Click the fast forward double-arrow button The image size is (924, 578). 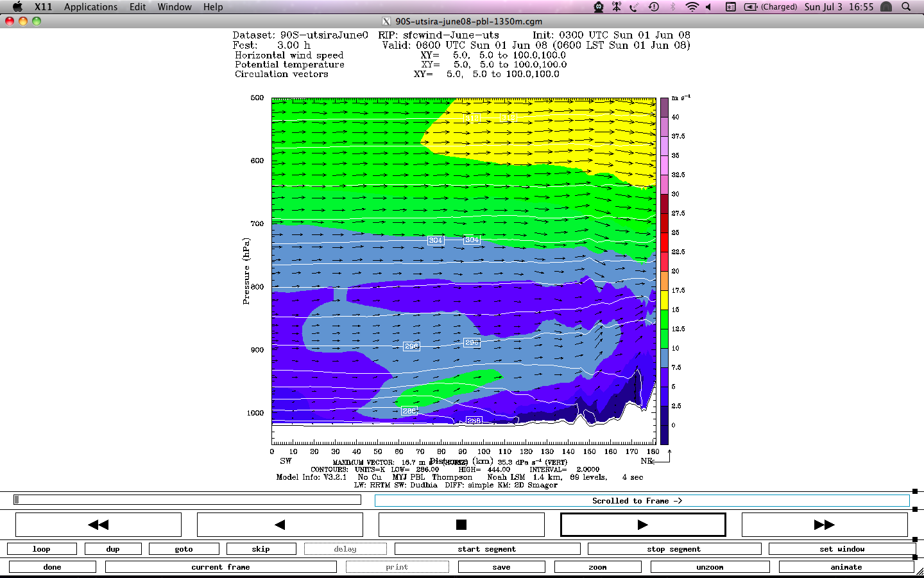(x=825, y=525)
